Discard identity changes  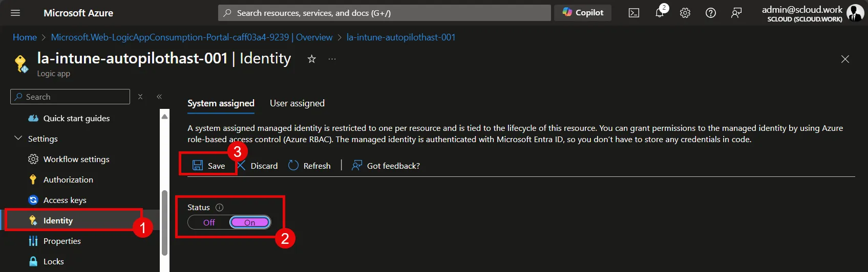pyautogui.click(x=257, y=166)
